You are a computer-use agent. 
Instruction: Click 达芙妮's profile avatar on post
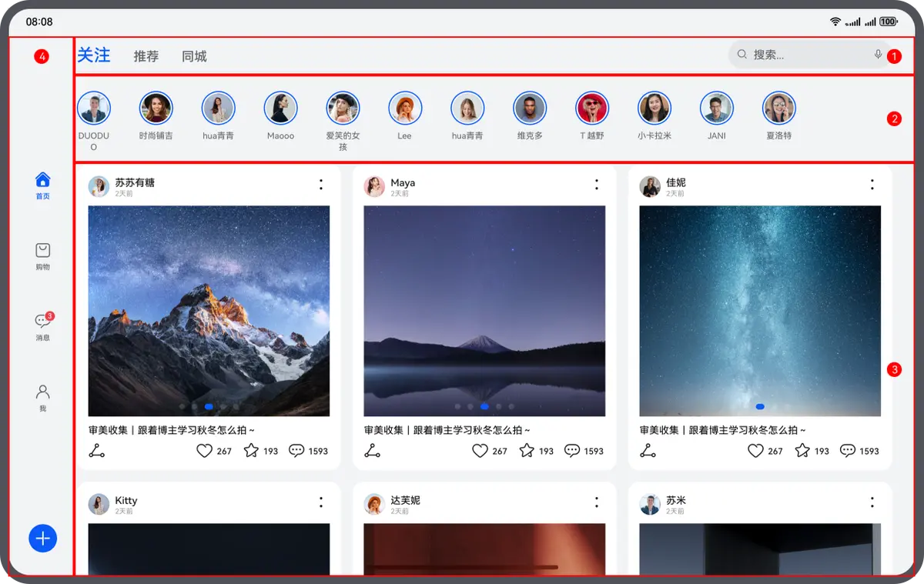coord(374,504)
